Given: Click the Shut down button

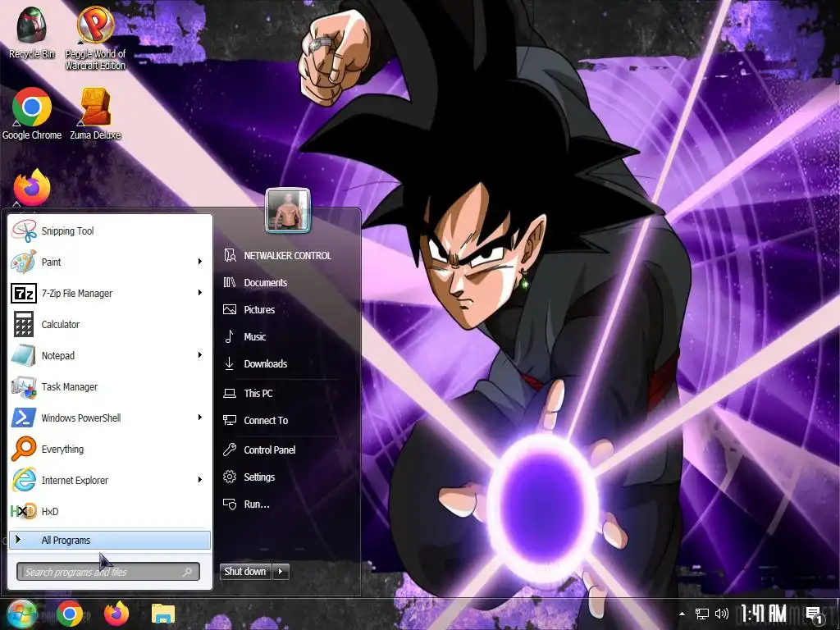Looking at the screenshot, I should (x=246, y=572).
